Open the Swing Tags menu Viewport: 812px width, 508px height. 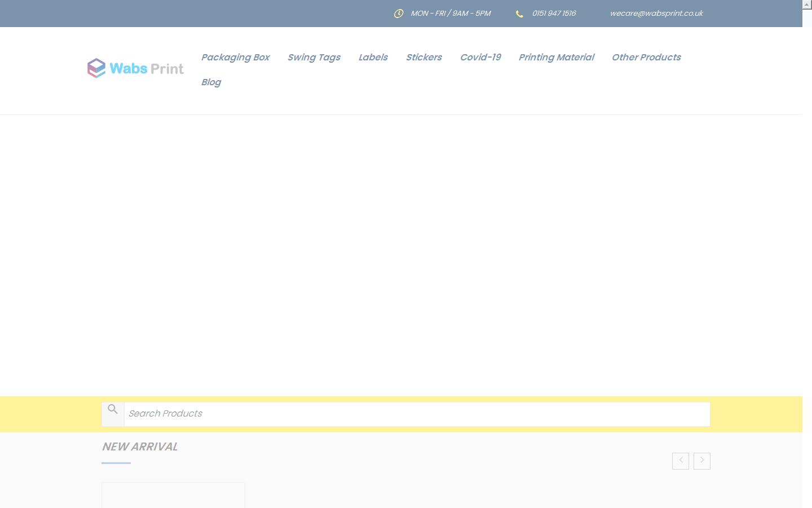(314, 57)
